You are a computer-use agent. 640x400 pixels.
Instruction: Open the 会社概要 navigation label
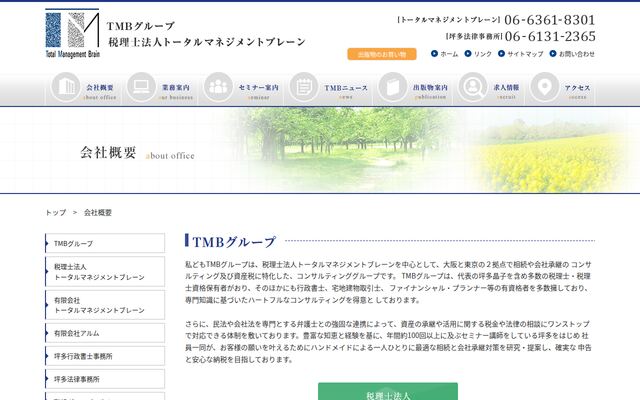click(x=100, y=87)
